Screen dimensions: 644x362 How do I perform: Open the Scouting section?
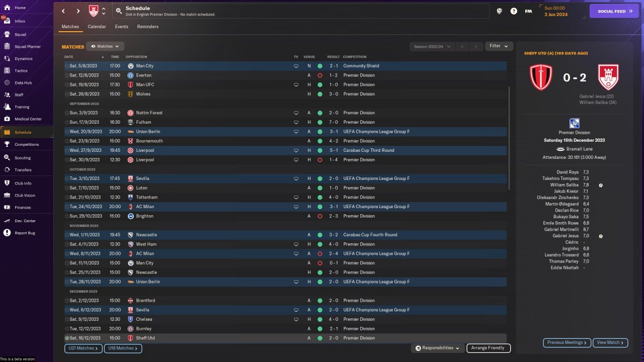[x=23, y=158]
